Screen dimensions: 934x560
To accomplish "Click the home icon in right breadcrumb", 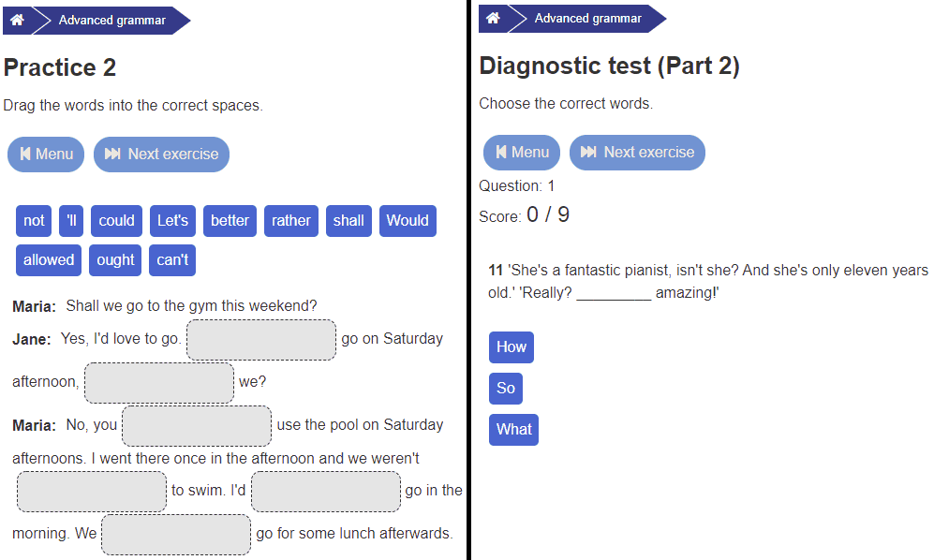I will pyautogui.click(x=493, y=19).
